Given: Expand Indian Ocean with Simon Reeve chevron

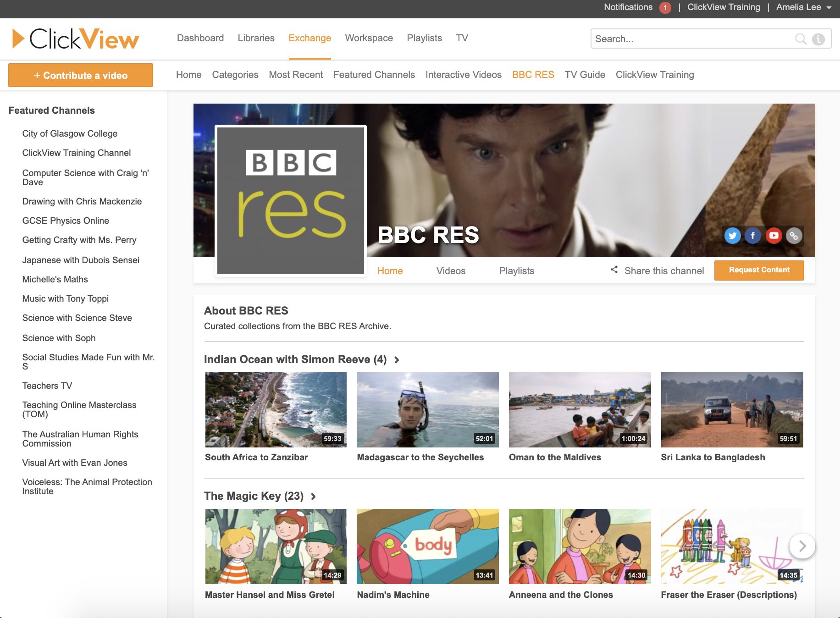Looking at the screenshot, I should [397, 360].
